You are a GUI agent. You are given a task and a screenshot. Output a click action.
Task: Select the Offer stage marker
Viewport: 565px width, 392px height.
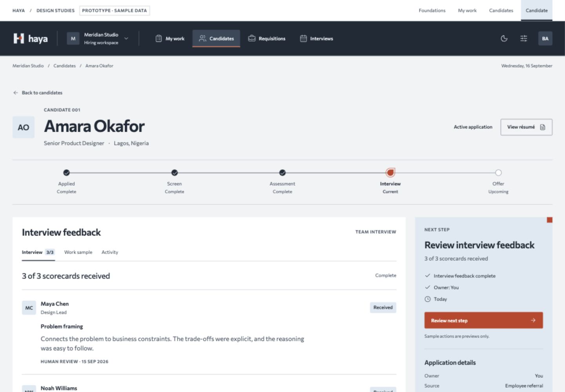pyautogui.click(x=498, y=172)
